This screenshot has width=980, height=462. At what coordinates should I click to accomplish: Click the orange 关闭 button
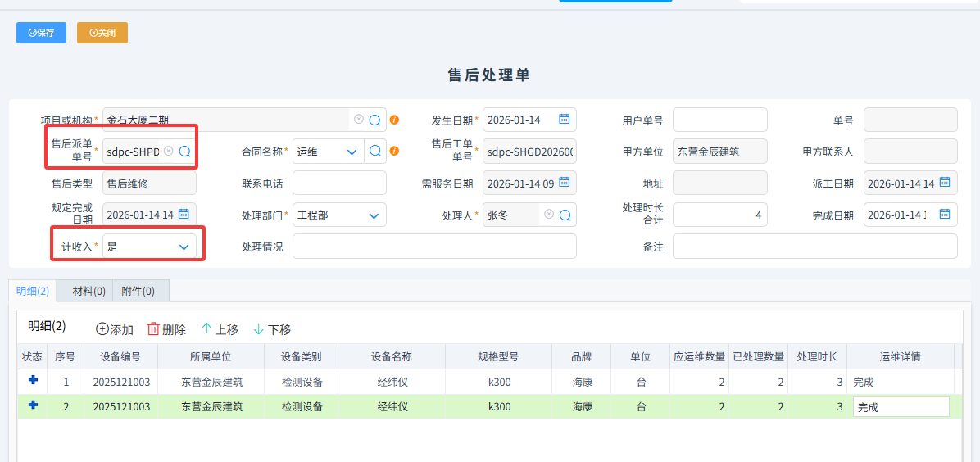(102, 33)
